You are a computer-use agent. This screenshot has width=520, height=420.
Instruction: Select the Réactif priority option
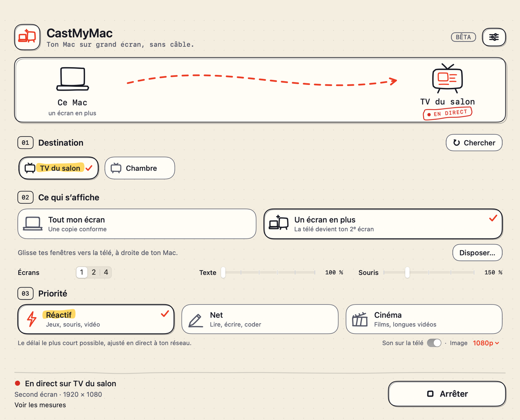[x=96, y=319]
